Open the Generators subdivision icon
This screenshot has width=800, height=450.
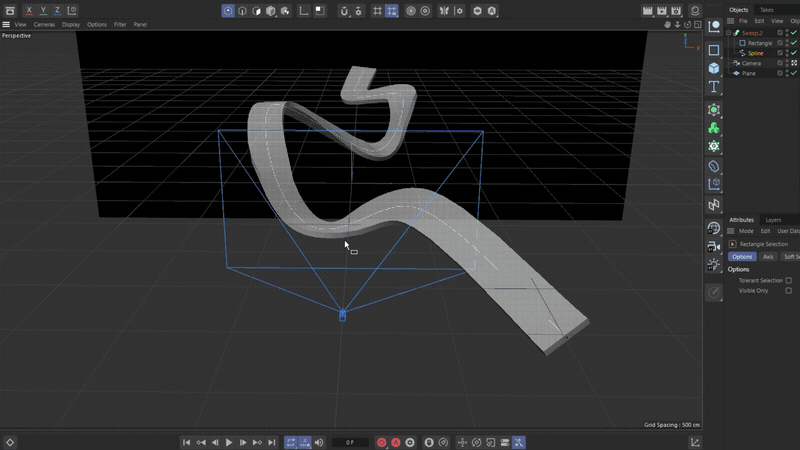(714, 110)
